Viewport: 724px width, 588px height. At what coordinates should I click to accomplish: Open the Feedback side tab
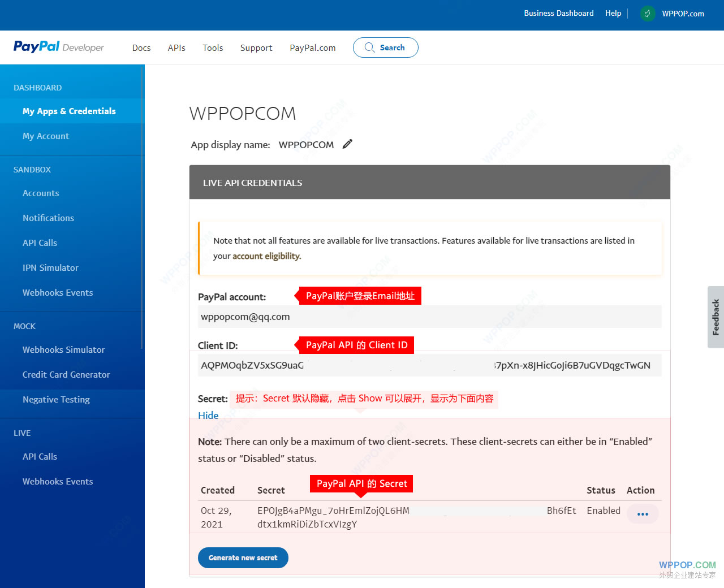[x=716, y=317]
